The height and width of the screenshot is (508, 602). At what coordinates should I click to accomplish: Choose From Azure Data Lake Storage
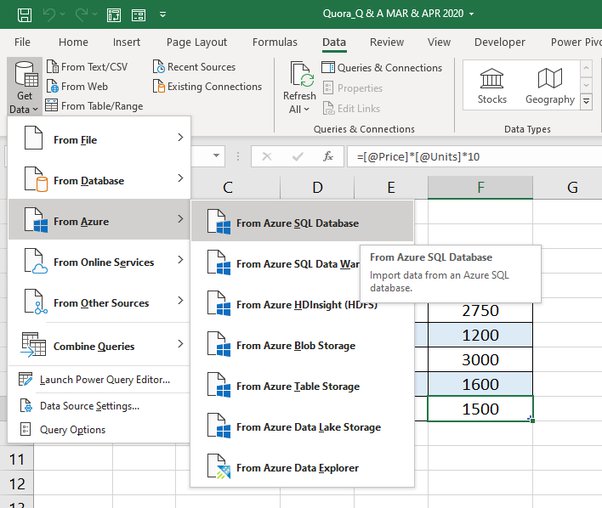[302, 426]
